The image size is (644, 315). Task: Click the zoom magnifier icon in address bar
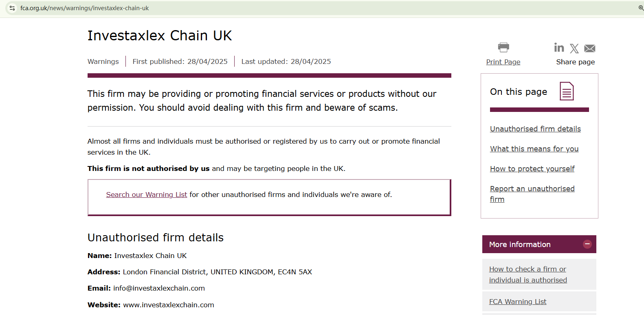(x=641, y=8)
